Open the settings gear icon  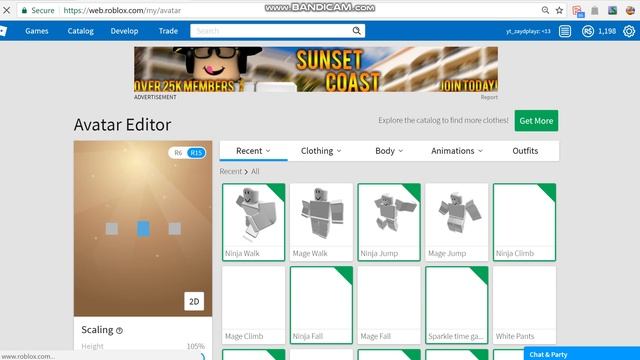tap(629, 31)
